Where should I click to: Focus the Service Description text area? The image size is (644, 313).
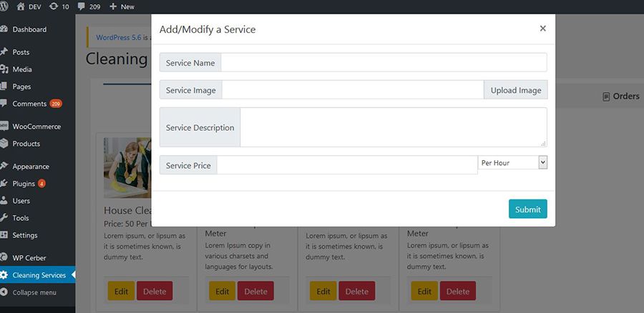[x=393, y=127]
